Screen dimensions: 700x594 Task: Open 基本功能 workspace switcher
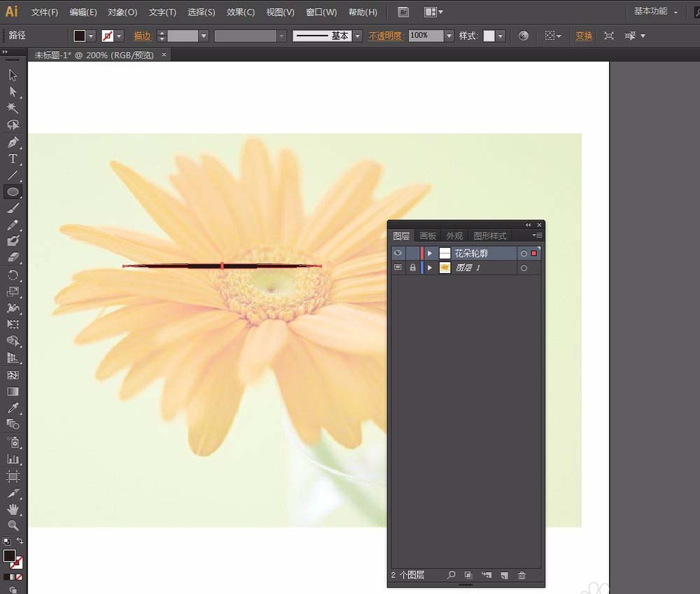point(656,11)
